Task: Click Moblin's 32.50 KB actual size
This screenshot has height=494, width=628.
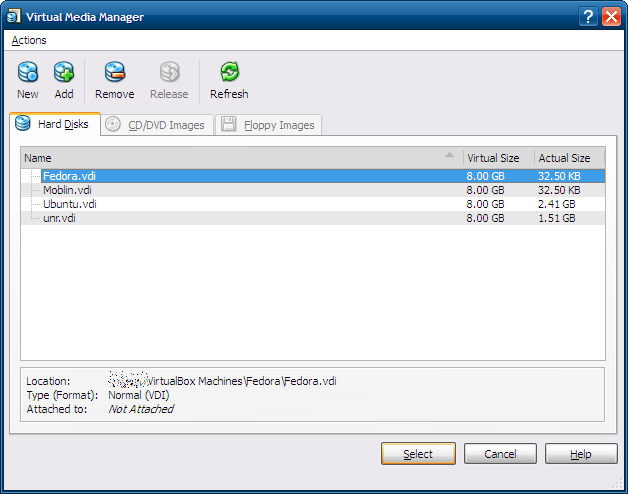Action: pyautogui.click(x=559, y=190)
